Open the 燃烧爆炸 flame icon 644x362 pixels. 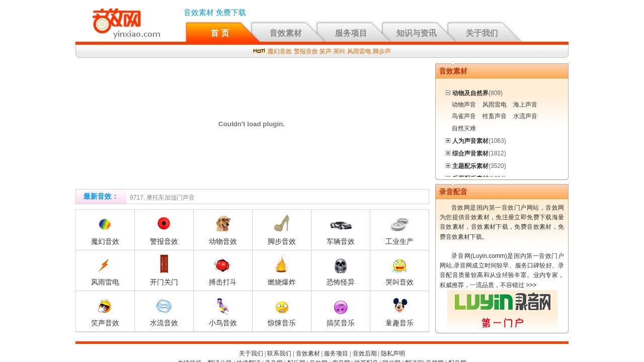click(x=282, y=265)
